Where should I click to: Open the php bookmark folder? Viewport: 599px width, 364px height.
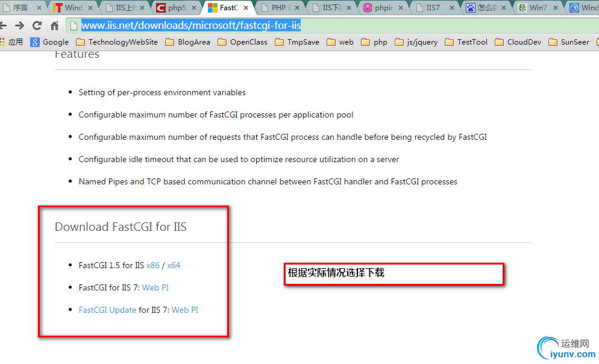tap(374, 42)
